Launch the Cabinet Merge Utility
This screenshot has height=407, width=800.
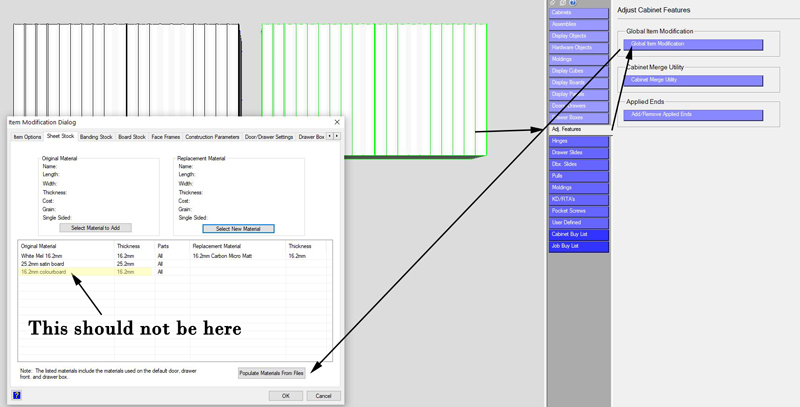click(x=694, y=80)
